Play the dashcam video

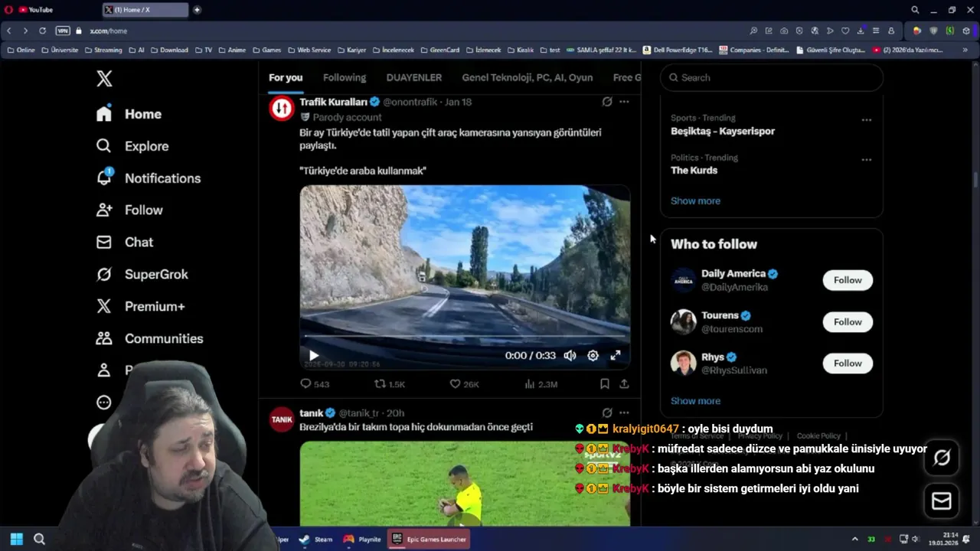coord(313,355)
